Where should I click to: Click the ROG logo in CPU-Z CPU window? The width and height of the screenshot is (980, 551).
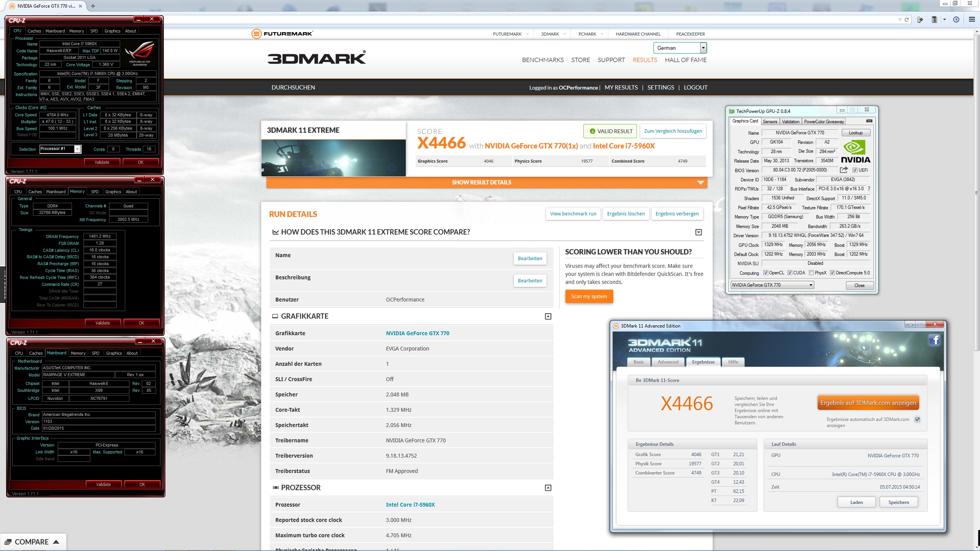[x=140, y=54]
